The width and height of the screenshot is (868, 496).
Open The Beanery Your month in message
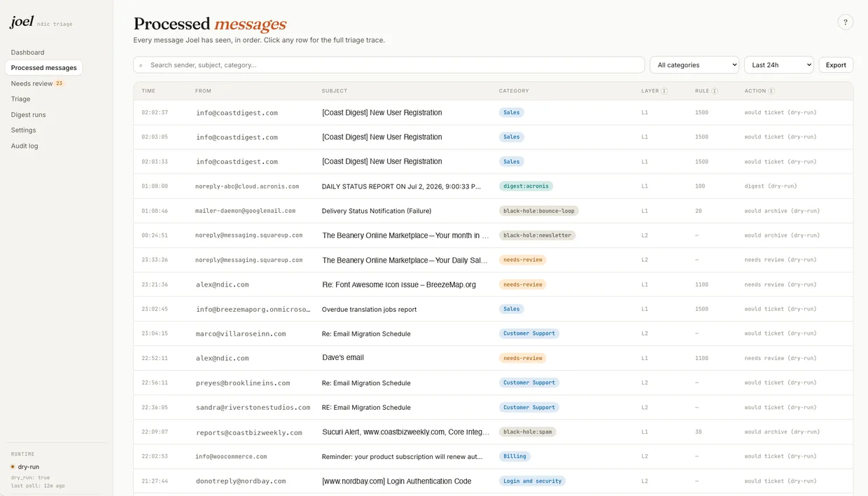click(405, 235)
